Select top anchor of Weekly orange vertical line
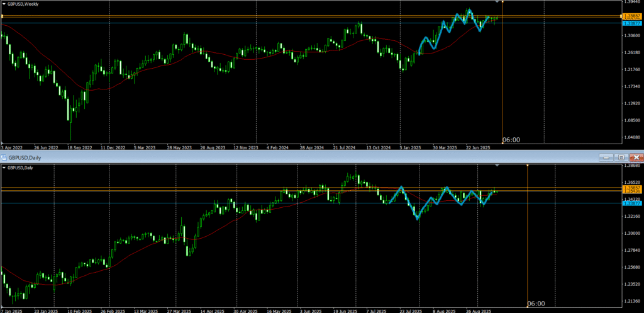 [502, 1]
